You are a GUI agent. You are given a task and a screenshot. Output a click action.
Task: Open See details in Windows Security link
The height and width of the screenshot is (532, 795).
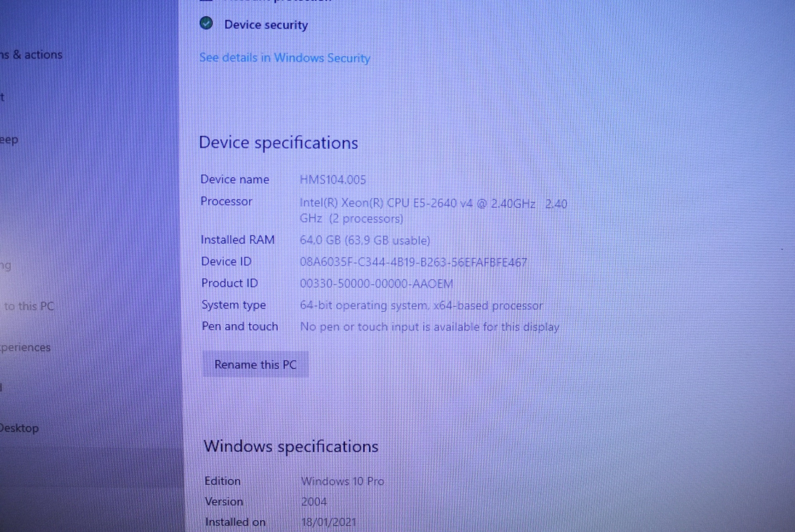tap(284, 58)
